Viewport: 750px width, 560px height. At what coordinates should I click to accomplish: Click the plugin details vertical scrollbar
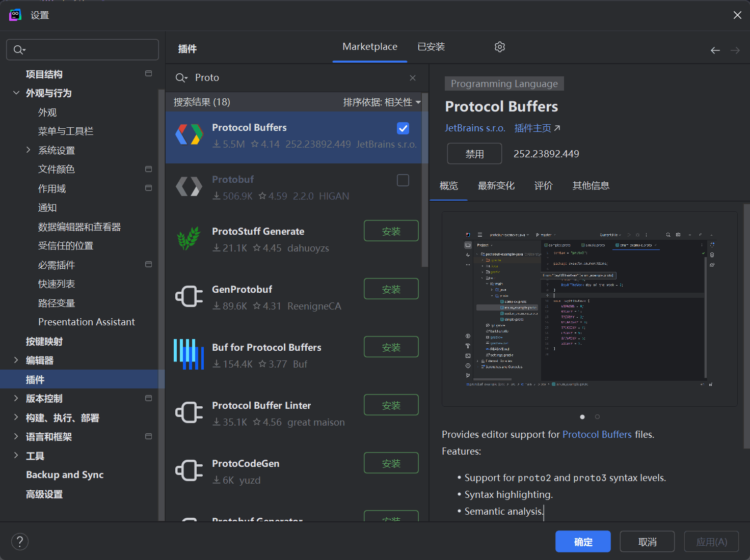coord(746,326)
